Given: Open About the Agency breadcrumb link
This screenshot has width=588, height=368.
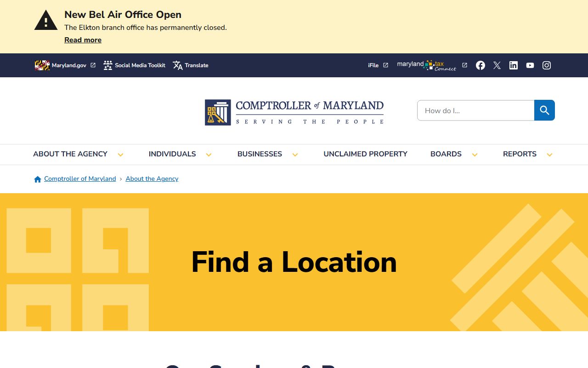Looking at the screenshot, I should coord(152,179).
